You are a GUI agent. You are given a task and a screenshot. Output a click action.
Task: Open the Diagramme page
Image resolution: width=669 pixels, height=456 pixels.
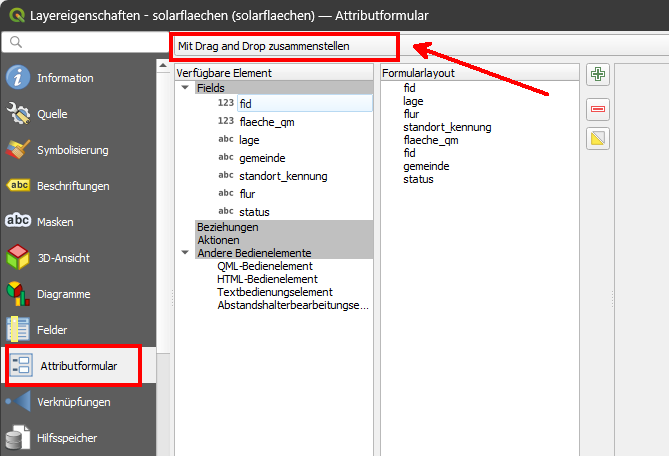point(63,294)
